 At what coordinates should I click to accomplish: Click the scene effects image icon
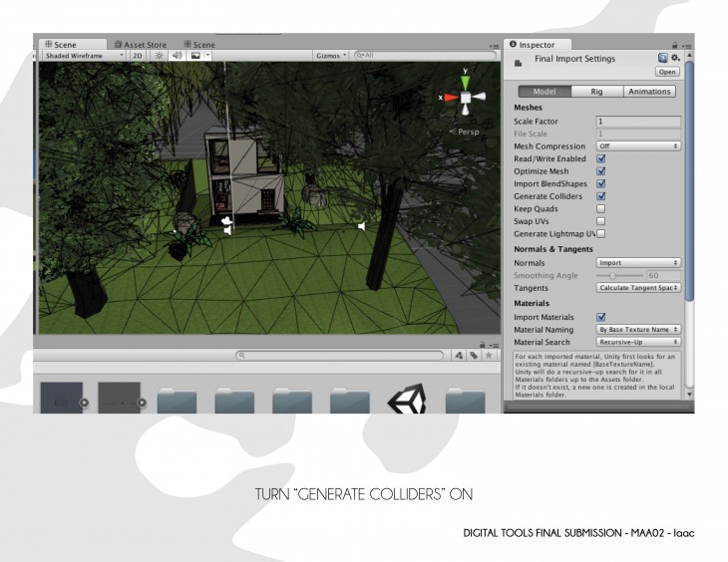(x=195, y=56)
